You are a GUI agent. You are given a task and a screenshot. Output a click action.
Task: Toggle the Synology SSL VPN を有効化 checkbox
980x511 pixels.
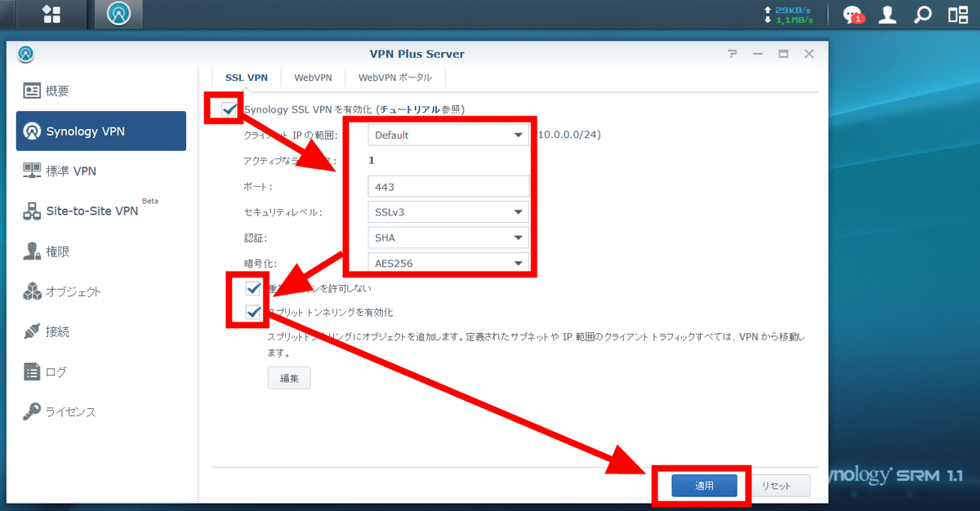229,109
